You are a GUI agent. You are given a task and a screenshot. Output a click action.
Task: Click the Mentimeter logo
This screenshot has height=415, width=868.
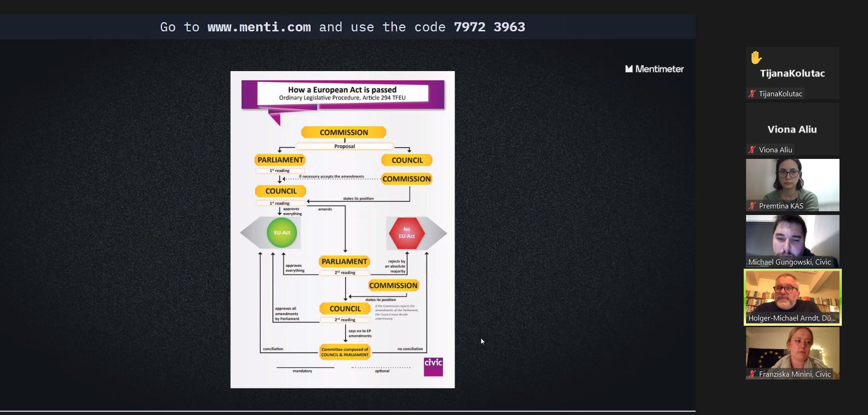pos(655,69)
